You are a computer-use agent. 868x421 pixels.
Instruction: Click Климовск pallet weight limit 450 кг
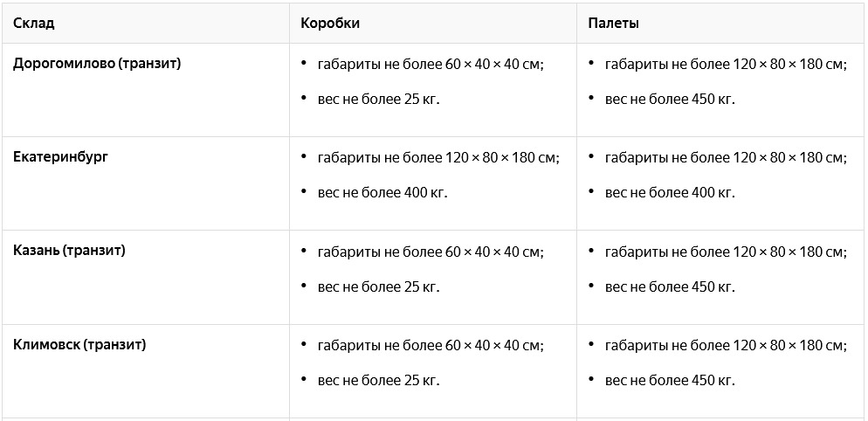tap(670, 381)
